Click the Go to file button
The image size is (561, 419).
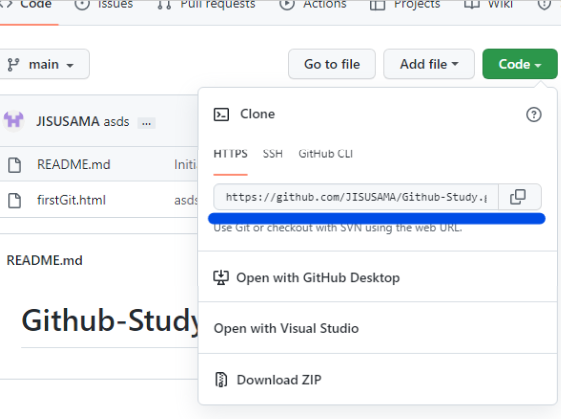point(332,64)
